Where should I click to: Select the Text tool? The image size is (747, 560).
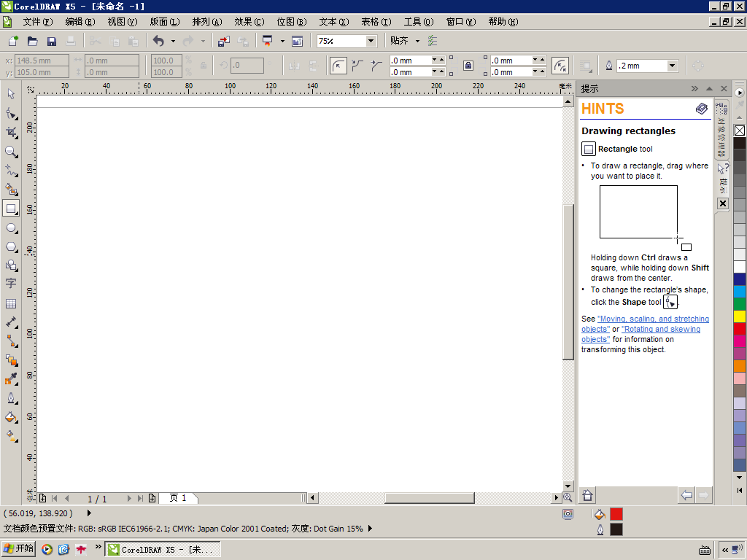11,284
